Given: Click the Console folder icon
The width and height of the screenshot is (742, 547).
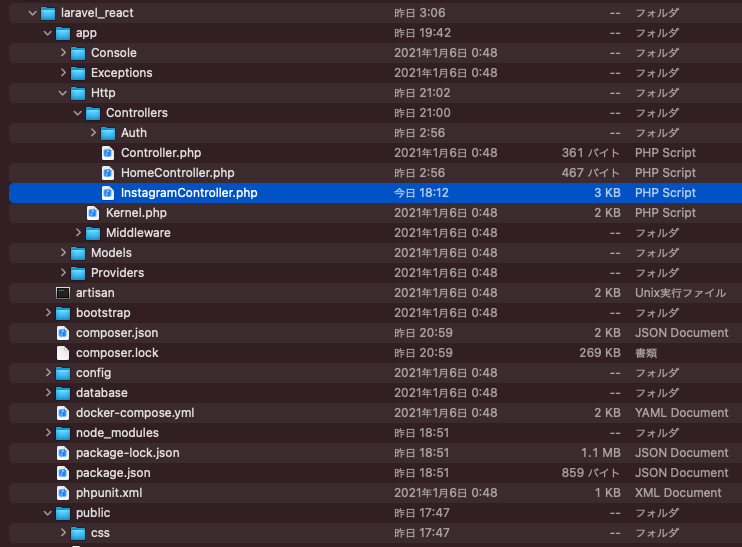Looking at the screenshot, I should (x=78, y=53).
